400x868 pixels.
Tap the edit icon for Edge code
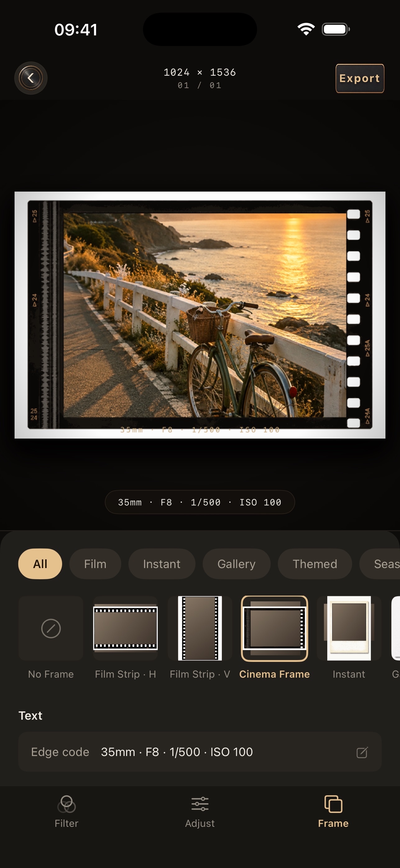pos(362,752)
